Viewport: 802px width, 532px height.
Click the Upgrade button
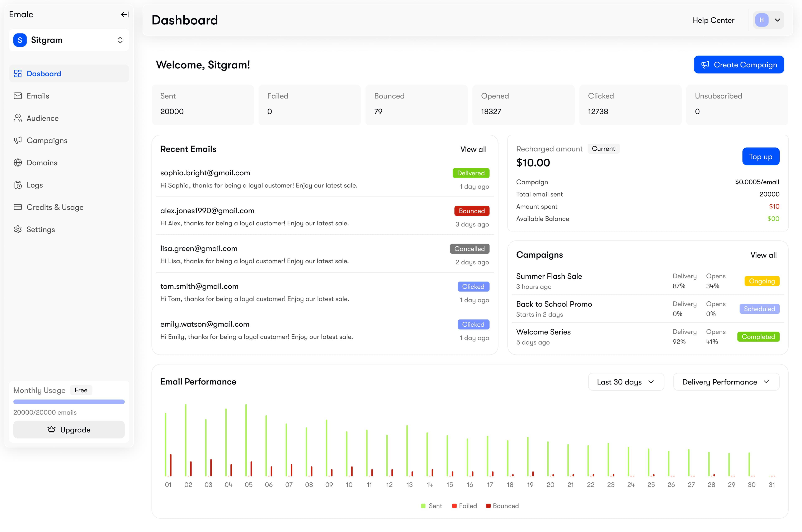[x=69, y=430]
